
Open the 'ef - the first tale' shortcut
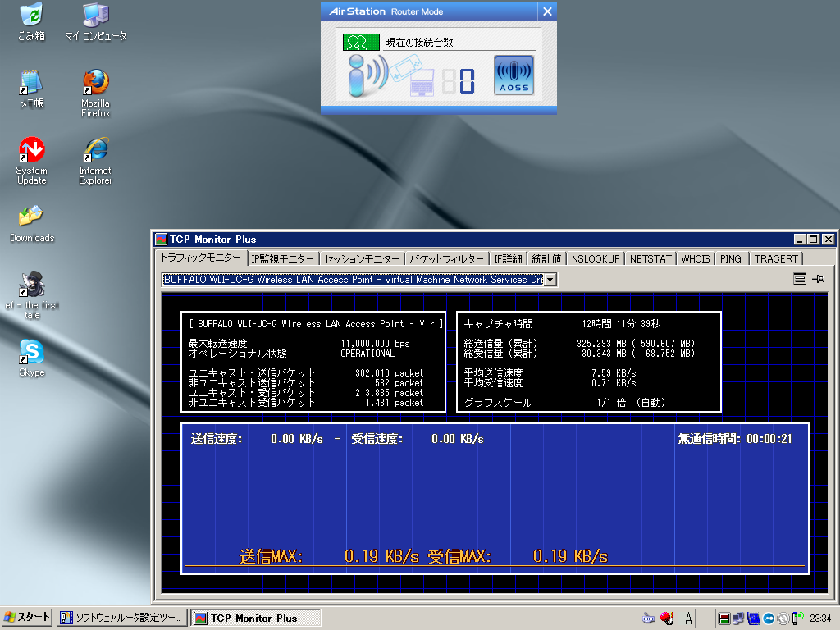[32, 294]
